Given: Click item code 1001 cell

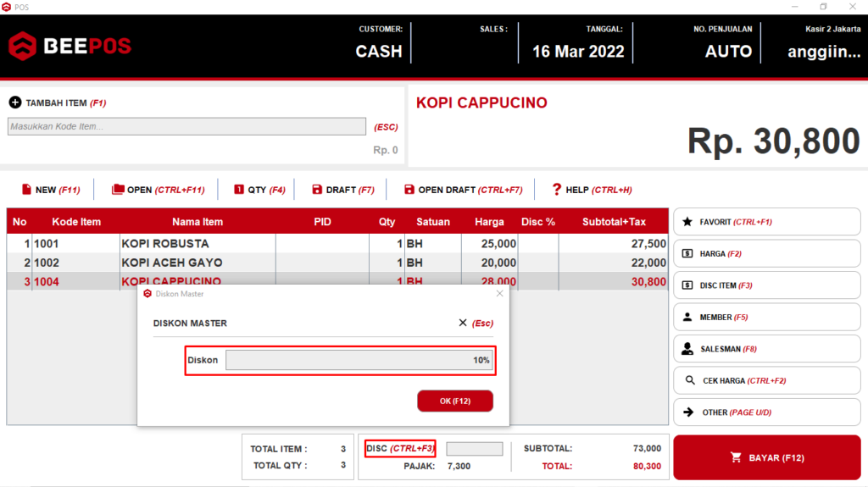Looking at the screenshot, I should click(75, 244).
